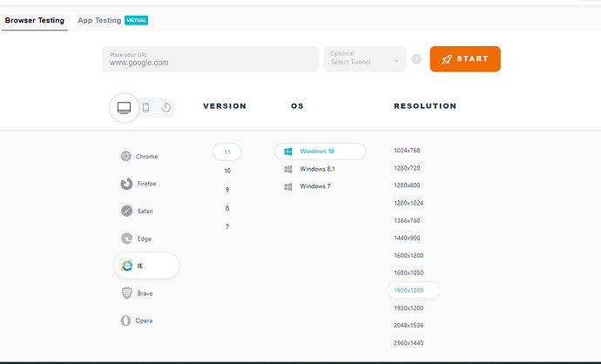
Task: Switch to App Testing tab
Action: (98, 19)
